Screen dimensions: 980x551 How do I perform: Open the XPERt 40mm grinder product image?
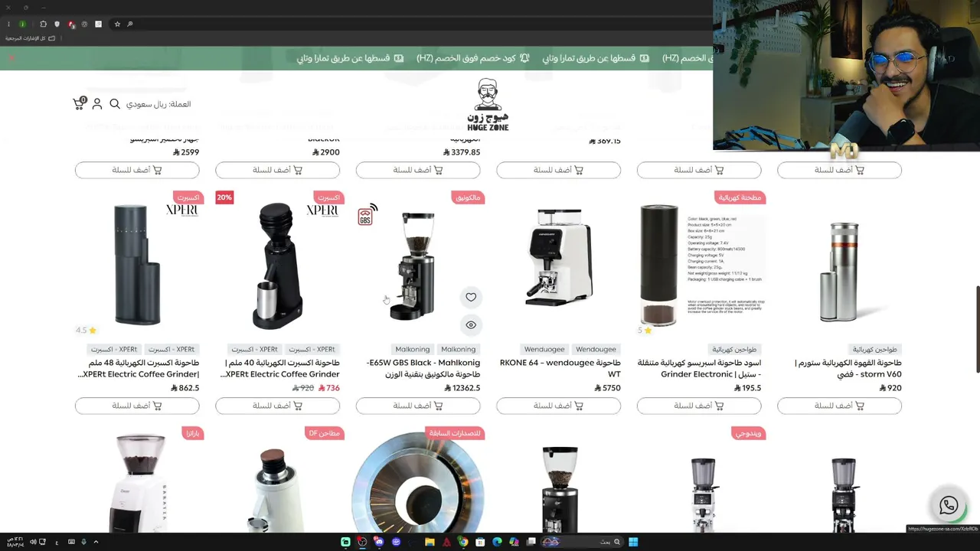pos(278,265)
